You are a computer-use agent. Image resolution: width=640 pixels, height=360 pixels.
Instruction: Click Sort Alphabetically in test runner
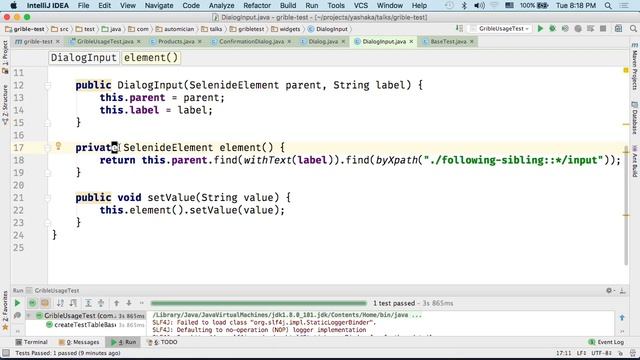(x=60, y=303)
